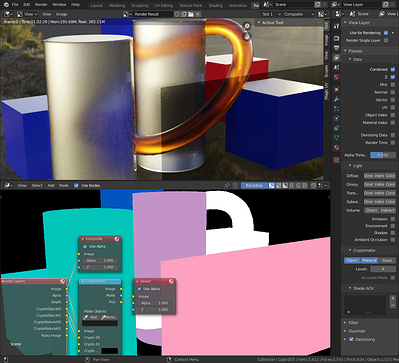Click the Cryptomatte Levels value field
This screenshot has width=399, height=363.
383,269
